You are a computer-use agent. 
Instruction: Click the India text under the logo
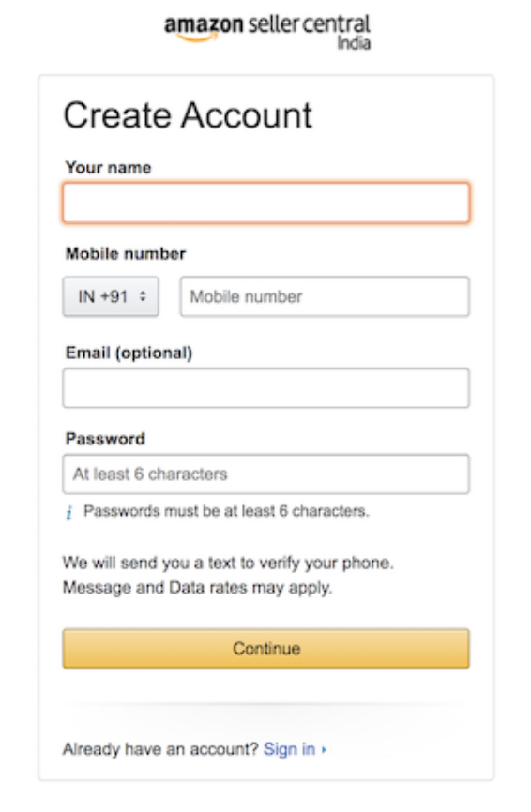tap(355, 43)
